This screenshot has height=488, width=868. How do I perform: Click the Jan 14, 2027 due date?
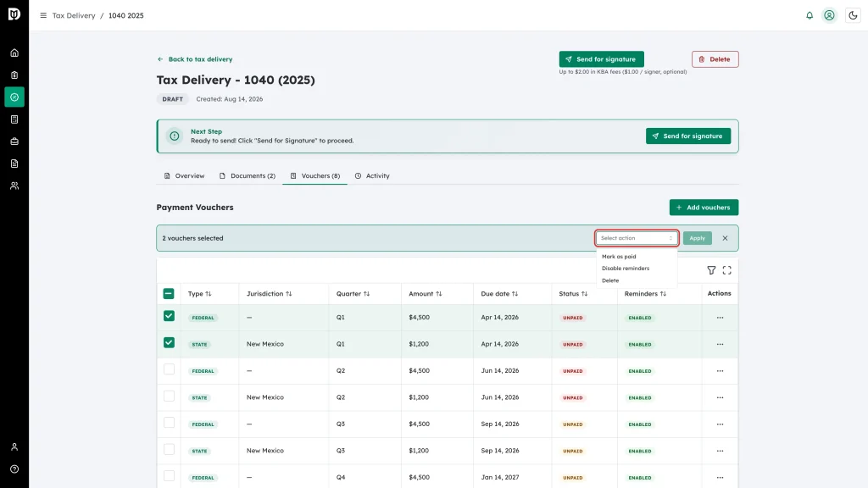click(x=499, y=478)
